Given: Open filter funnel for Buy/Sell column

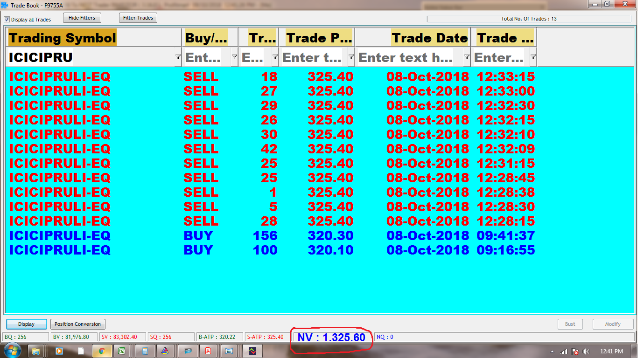Looking at the screenshot, I should (x=234, y=57).
